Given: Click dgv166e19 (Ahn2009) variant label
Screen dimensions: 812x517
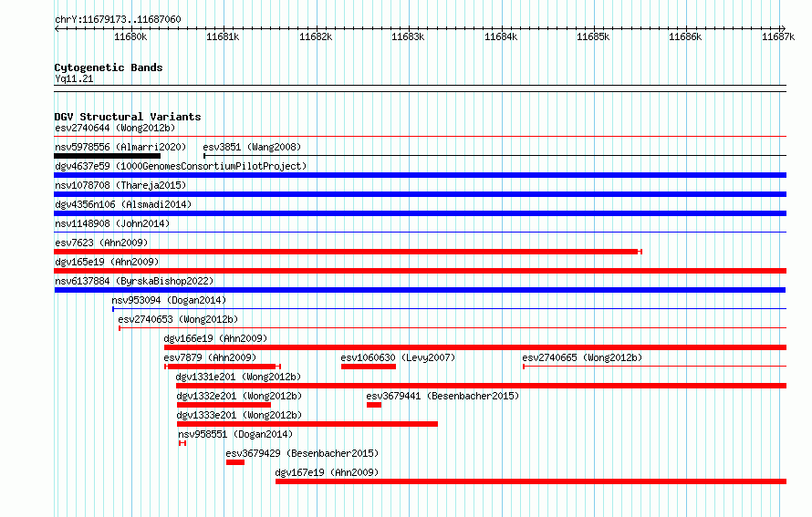Looking at the screenshot, I should pyautogui.click(x=215, y=338).
